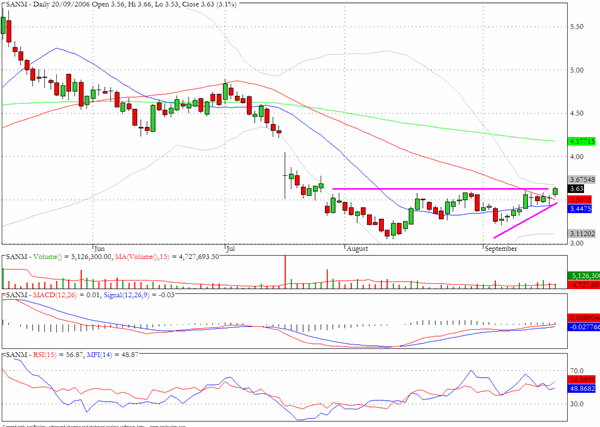
Task: Click the black 3.63 close price tag
Action: tap(576, 189)
